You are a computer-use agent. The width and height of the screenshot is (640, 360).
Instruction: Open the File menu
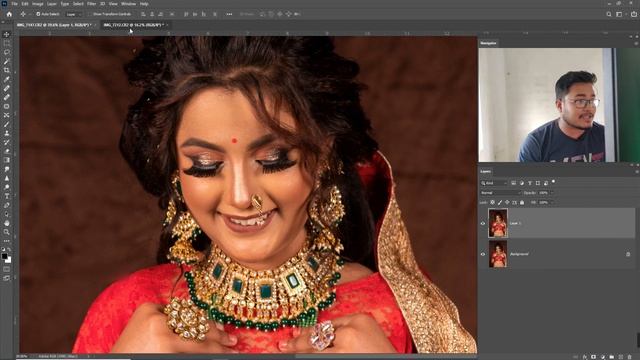(x=14, y=4)
